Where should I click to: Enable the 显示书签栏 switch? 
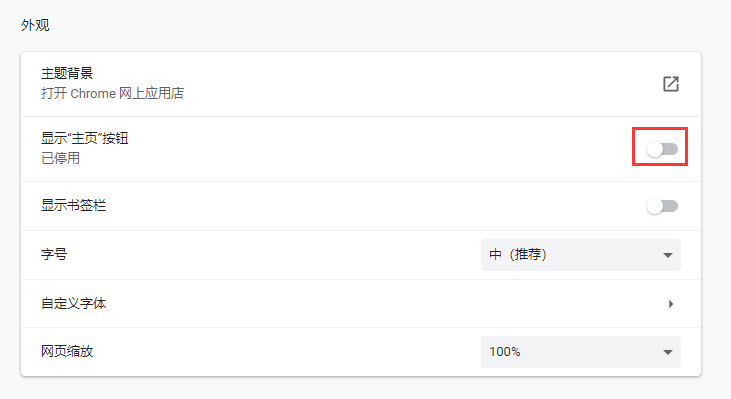point(662,206)
